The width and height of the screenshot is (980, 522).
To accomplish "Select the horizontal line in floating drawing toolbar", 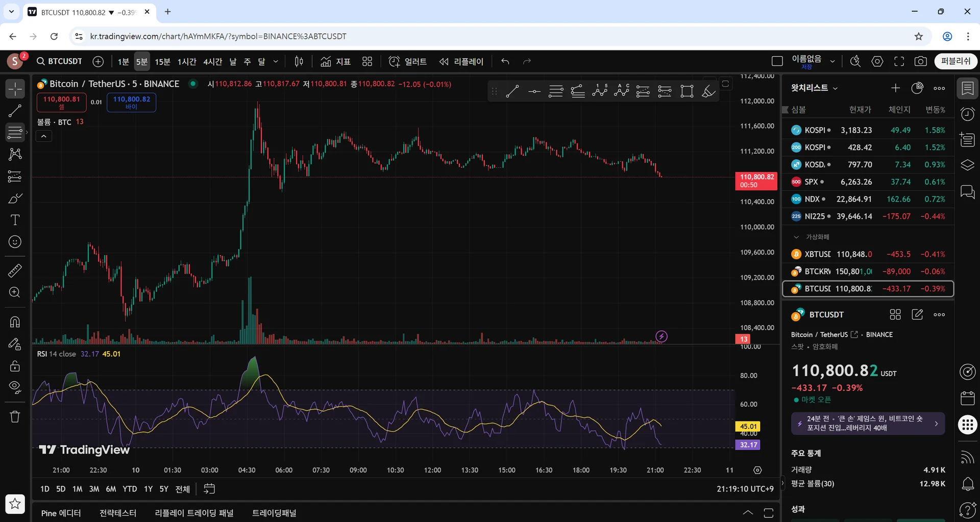I will click(x=534, y=91).
